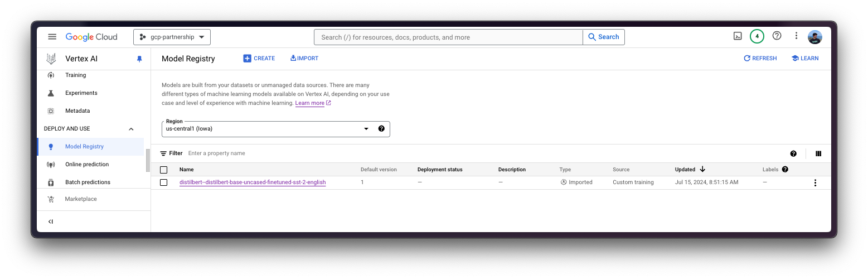The image size is (868, 279).
Task: Click the Region help icon
Action: [x=381, y=128]
